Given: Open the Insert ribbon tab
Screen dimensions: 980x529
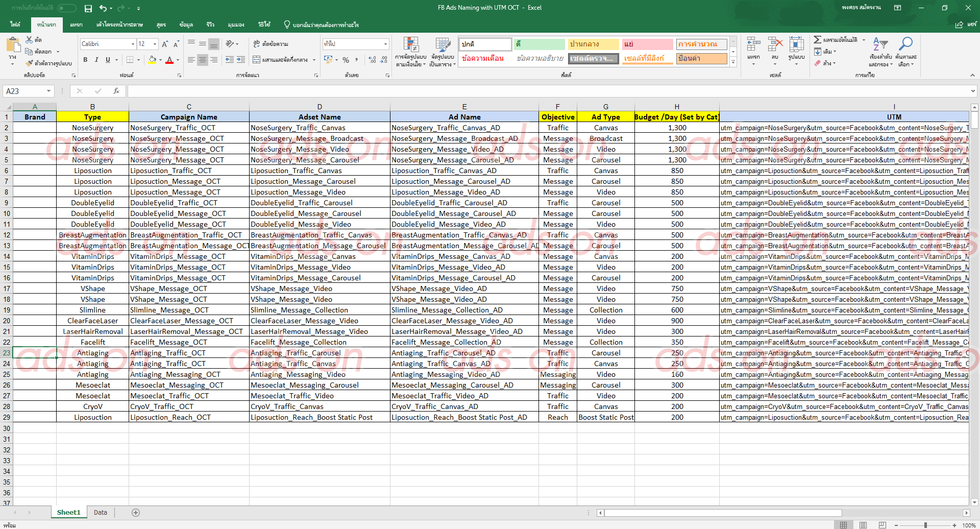Looking at the screenshot, I should tap(76, 25).
